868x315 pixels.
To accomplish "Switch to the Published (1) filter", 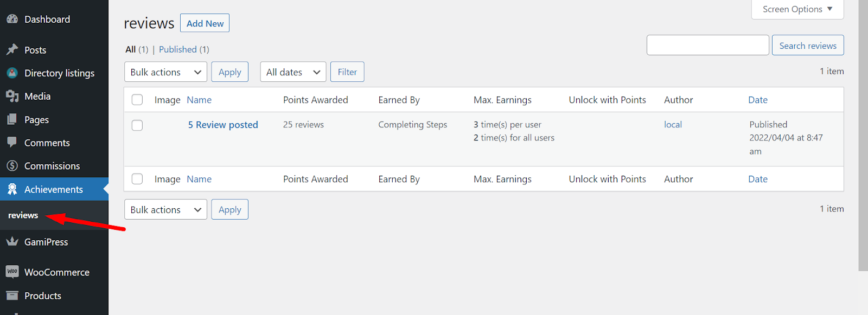I will (184, 49).
